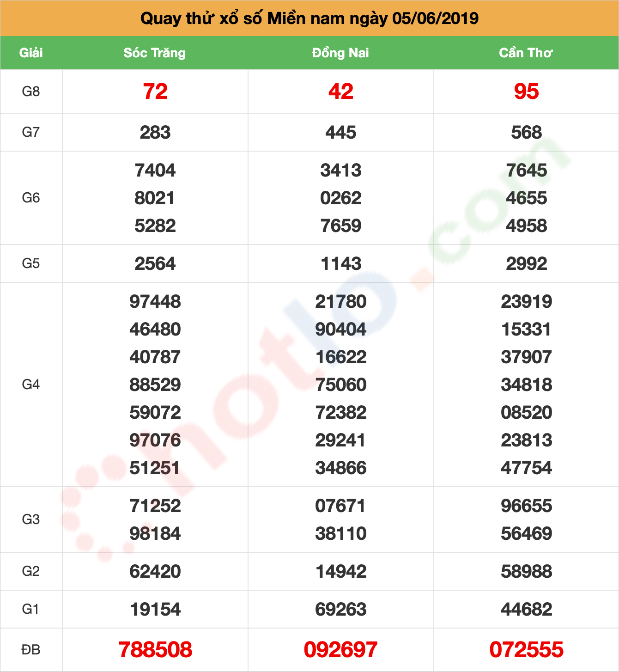Select G4 value 59072
Screen dimensions: 619x672
point(155,413)
